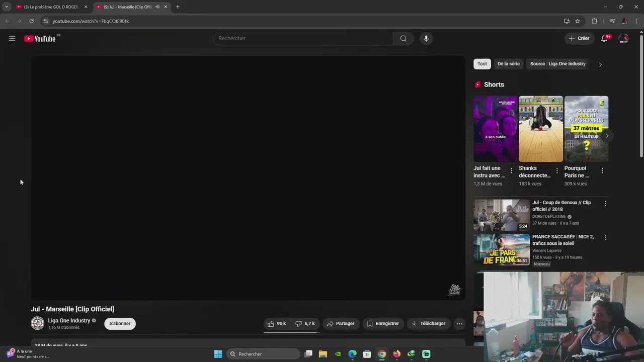This screenshot has height=362, width=644.
Task: Open the Chrome three-dot menu
Action: [x=637, y=21]
